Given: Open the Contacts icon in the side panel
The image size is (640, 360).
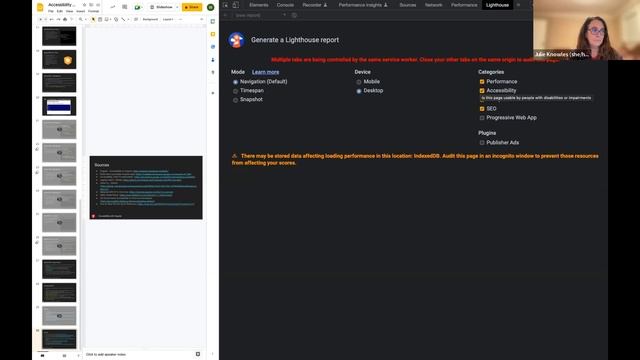Looking at the screenshot, I should (x=213, y=60).
